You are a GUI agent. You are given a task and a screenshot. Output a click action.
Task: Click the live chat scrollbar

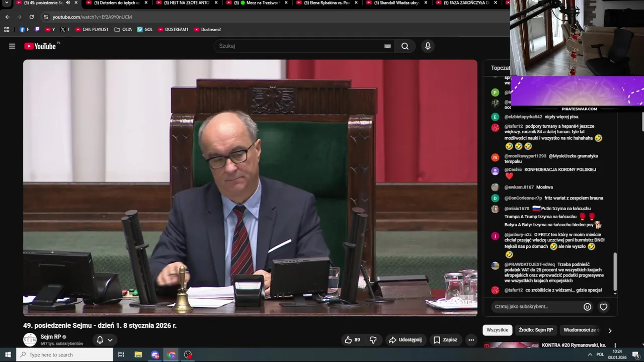tap(615, 271)
